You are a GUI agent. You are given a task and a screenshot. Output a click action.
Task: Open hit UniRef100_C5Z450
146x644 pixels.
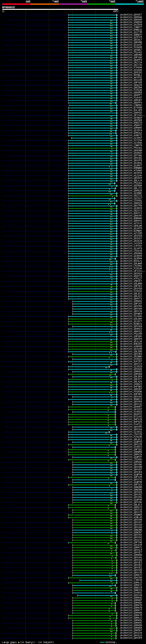(131, 459)
